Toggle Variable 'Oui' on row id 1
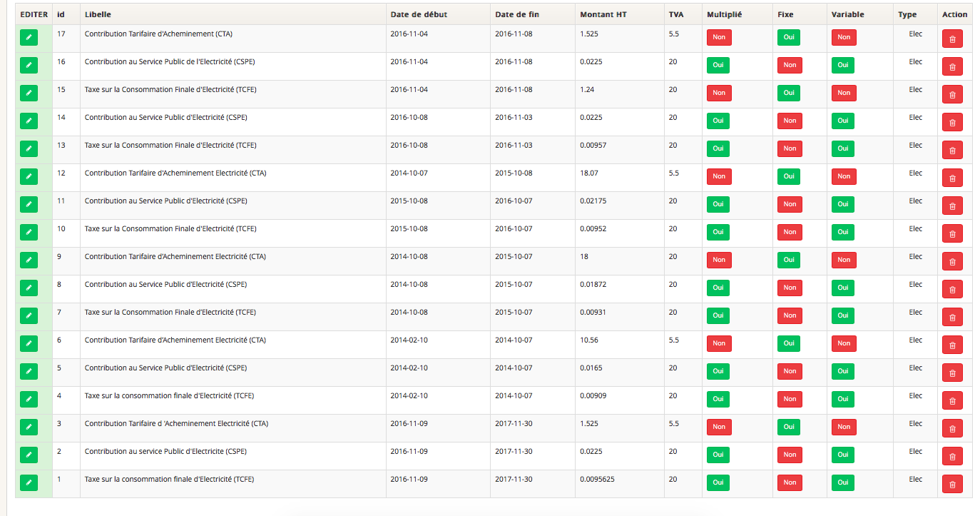 click(843, 482)
